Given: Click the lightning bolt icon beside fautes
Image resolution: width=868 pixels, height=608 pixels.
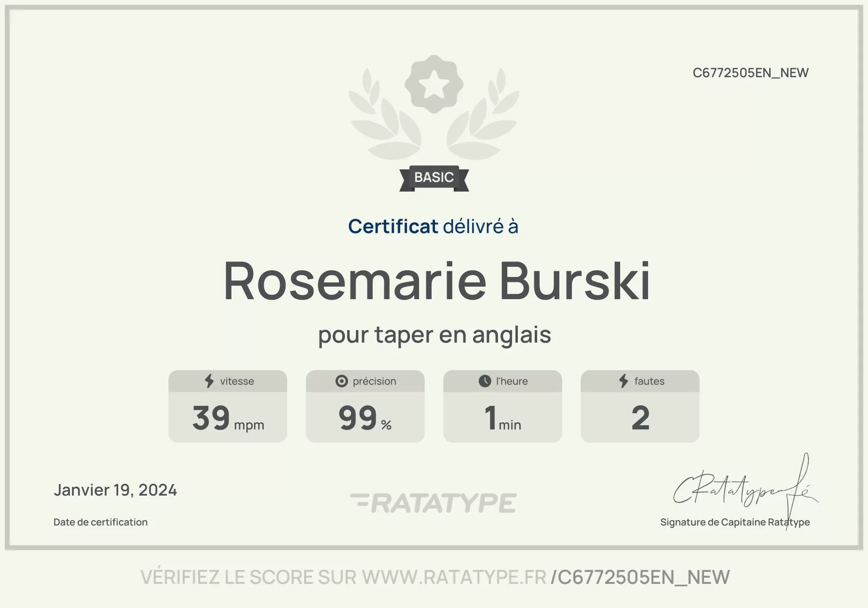Looking at the screenshot, I should click(624, 381).
